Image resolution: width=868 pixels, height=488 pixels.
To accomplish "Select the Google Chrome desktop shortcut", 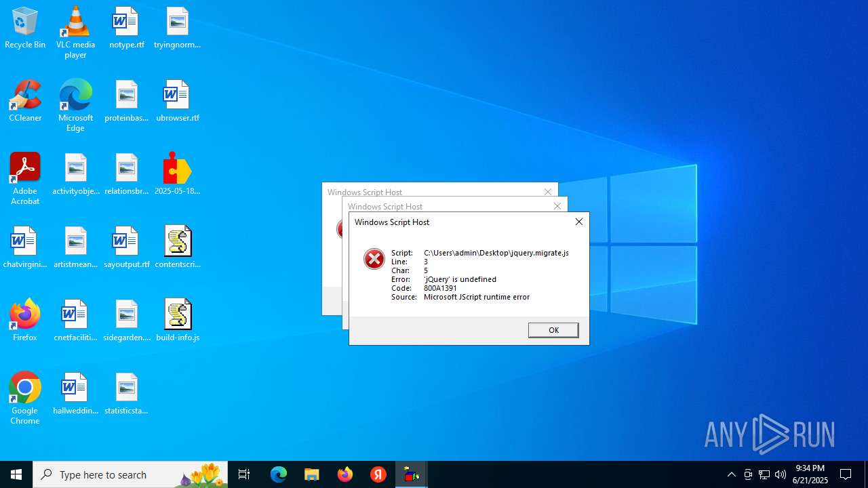I will pyautogui.click(x=25, y=399).
